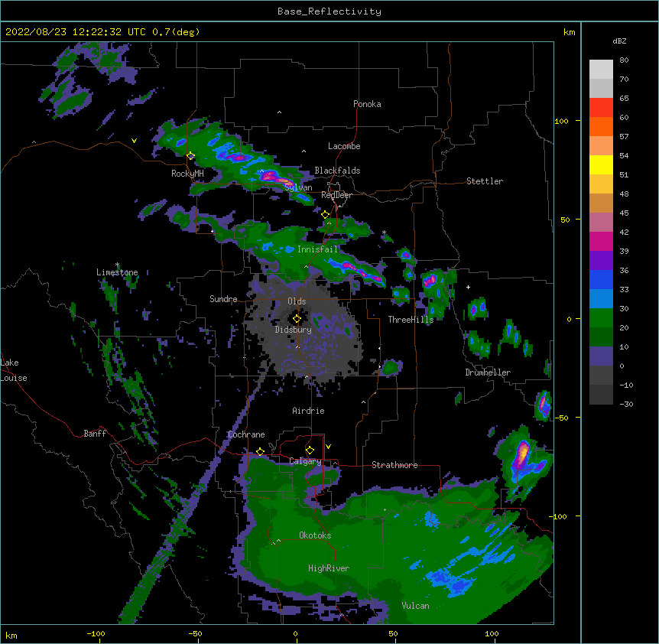Click the km unit label at top right
Viewport: 659px width, 644px height.
pyautogui.click(x=570, y=32)
